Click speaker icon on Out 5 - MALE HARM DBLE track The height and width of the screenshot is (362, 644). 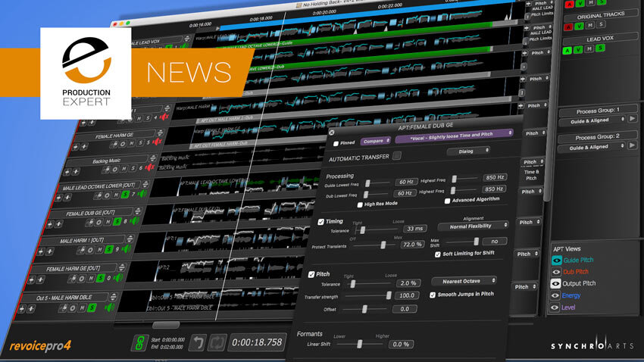tap(109, 307)
